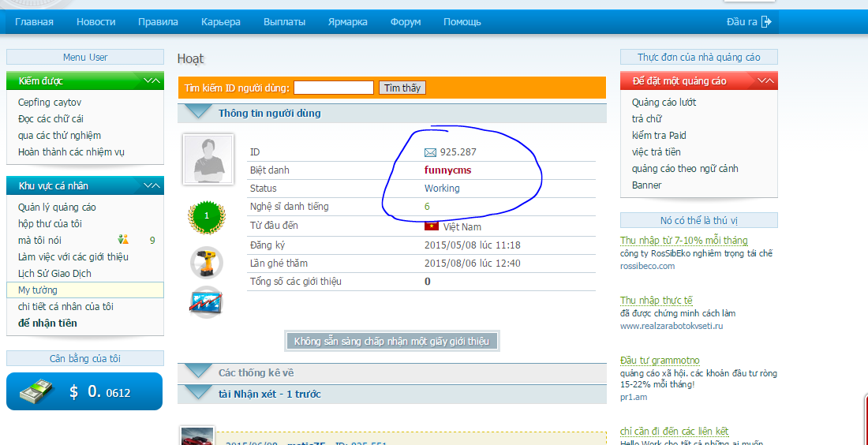The width and height of the screenshot is (868, 445).
Task: Click the green laurel rank badge
Action: pyautogui.click(x=207, y=216)
